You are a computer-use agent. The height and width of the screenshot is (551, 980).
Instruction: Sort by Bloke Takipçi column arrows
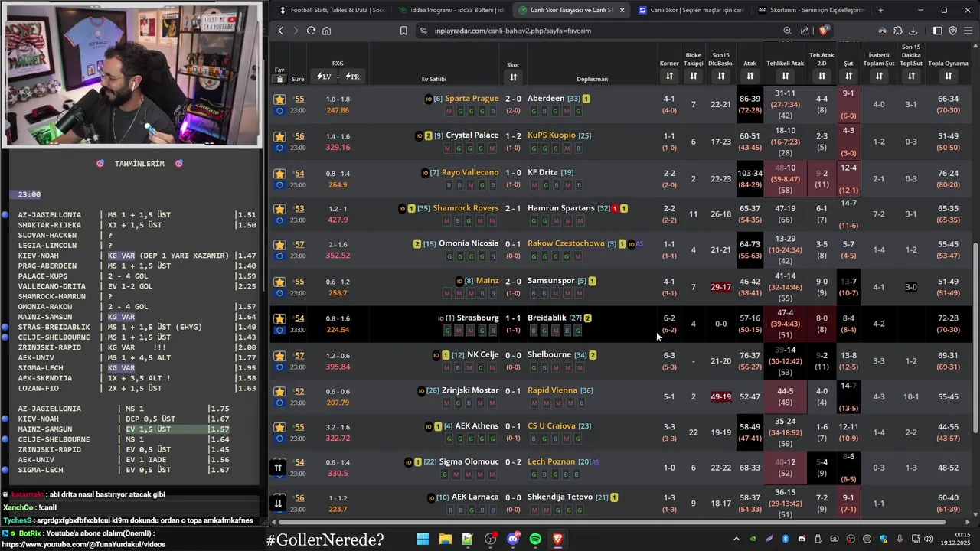(x=694, y=76)
